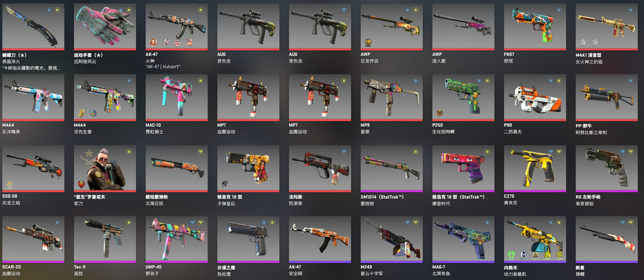Click the XM1014 (StatTrak™) item name
Image resolution: width=644 pixels, height=280 pixels.
pos(382,197)
